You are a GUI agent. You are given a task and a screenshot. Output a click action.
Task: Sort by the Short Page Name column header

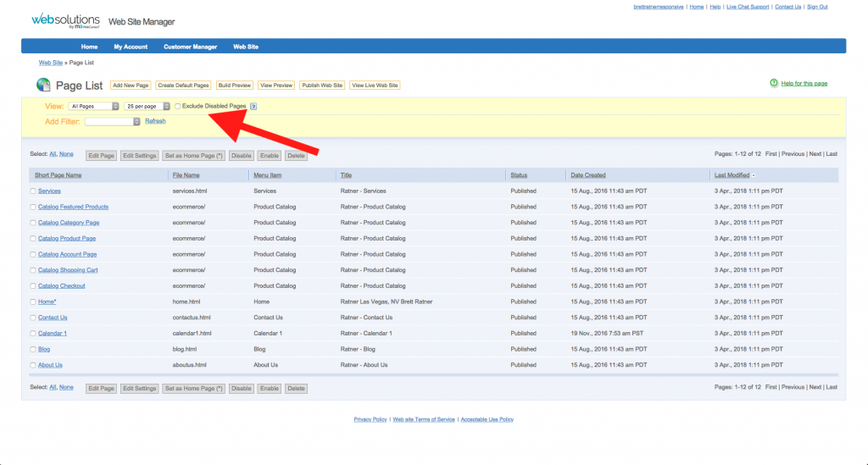(58, 175)
